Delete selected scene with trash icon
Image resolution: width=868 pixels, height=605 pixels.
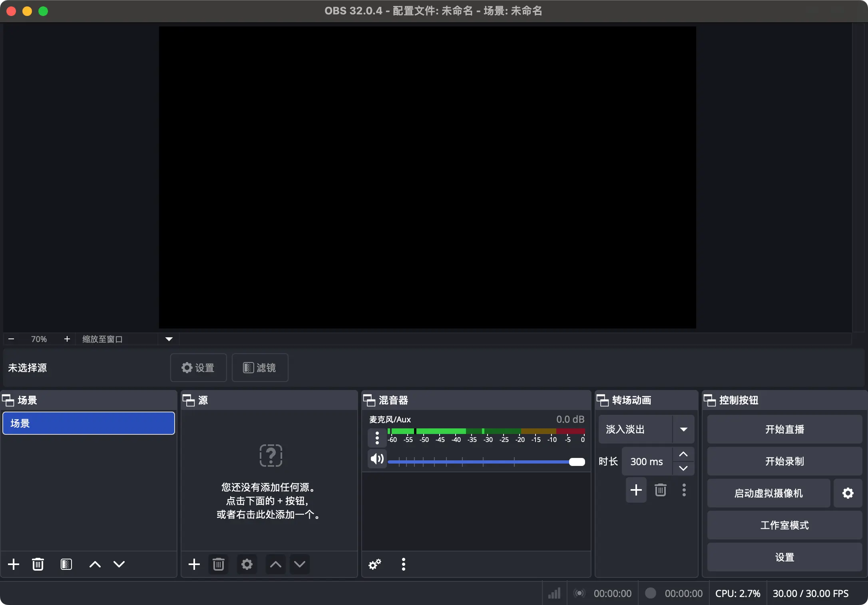tap(38, 564)
